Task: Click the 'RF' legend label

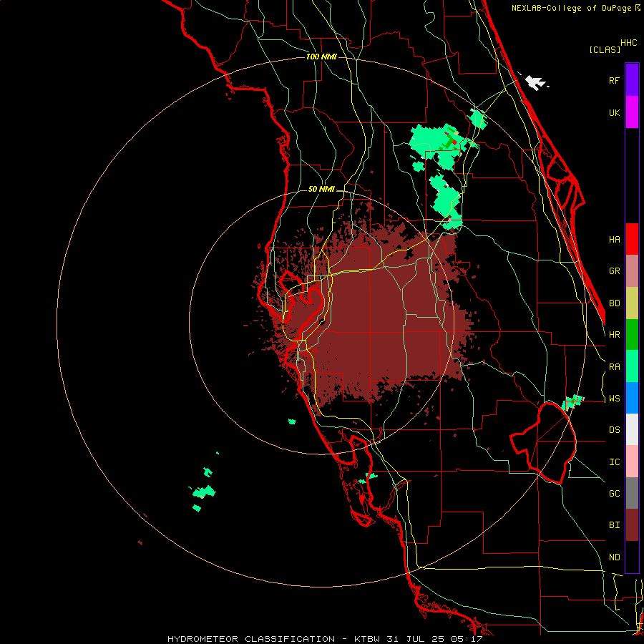Action: pyautogui.click(x=614, y=80)
